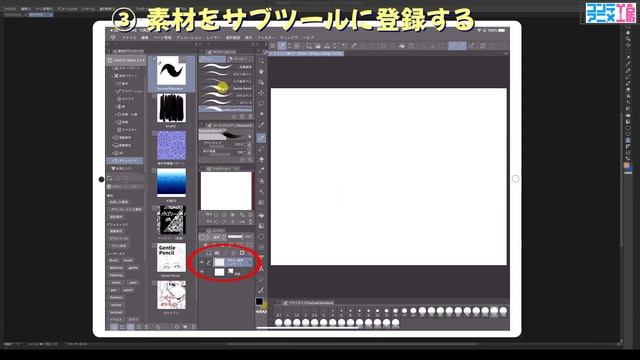Select the Airbrush tool
640x360 pixels.
point(261,170)
